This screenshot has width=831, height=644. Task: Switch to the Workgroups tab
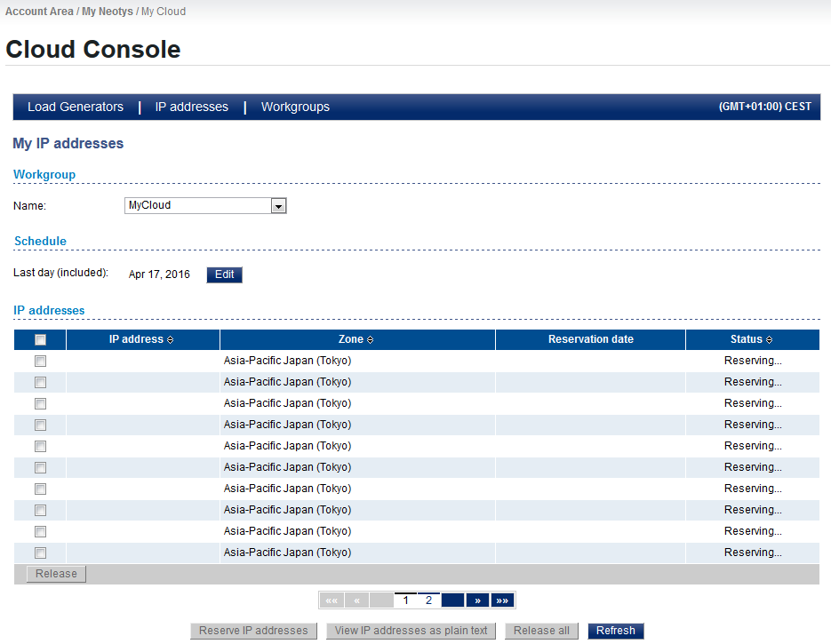295,107
